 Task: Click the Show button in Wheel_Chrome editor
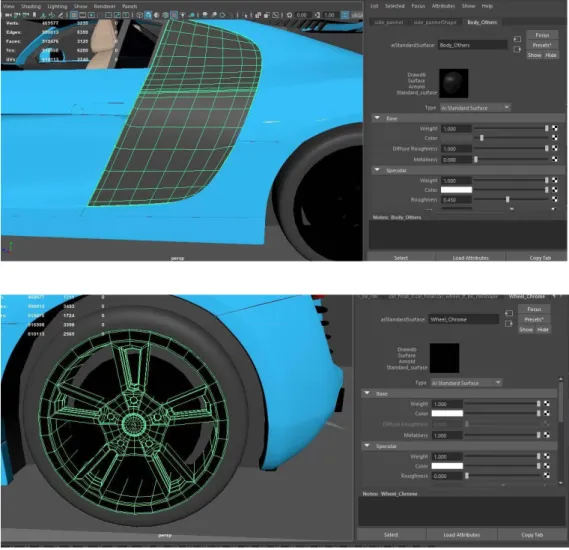[x=526, y=329]
